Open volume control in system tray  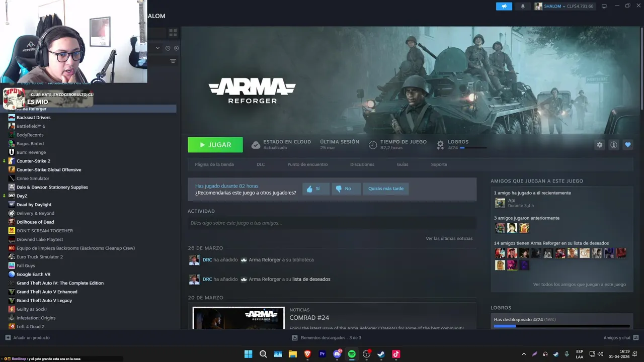pyautogui.click(x=601, y=354)
